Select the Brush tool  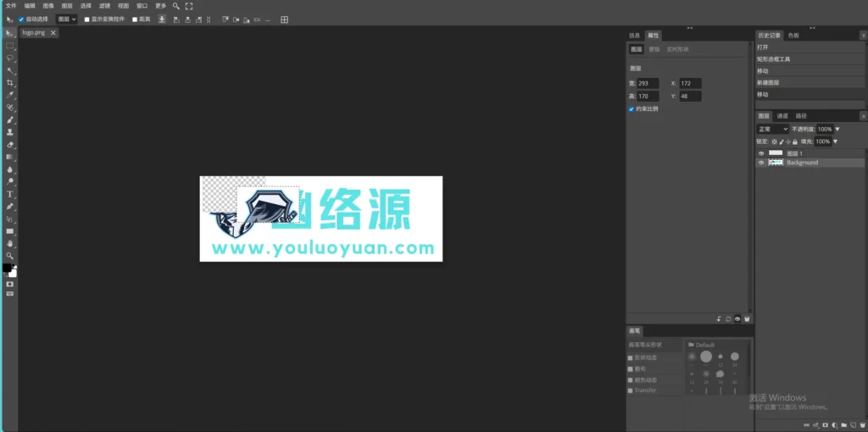tap(10, 119)
